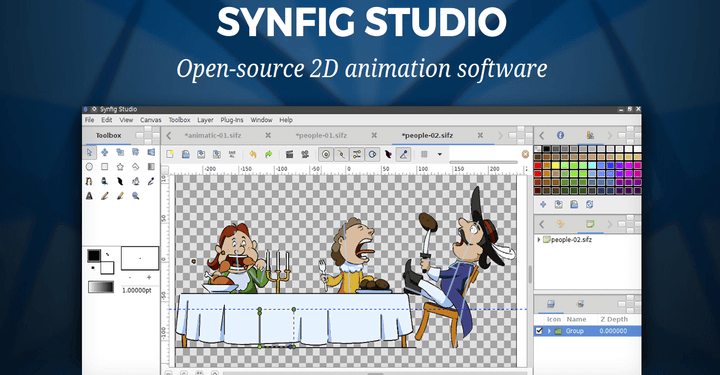
Task: Select the Polygon tool
Action: click(x=135, y=167)
